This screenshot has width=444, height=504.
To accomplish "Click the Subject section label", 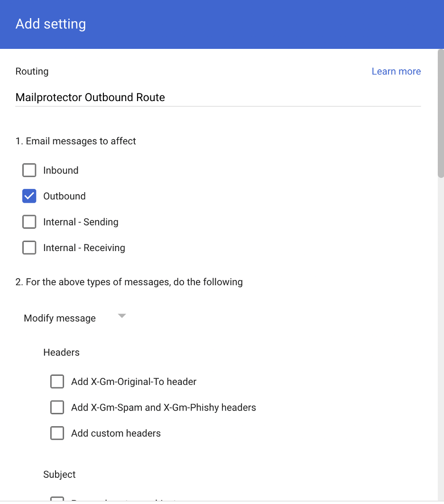I will tap(59, 475).
